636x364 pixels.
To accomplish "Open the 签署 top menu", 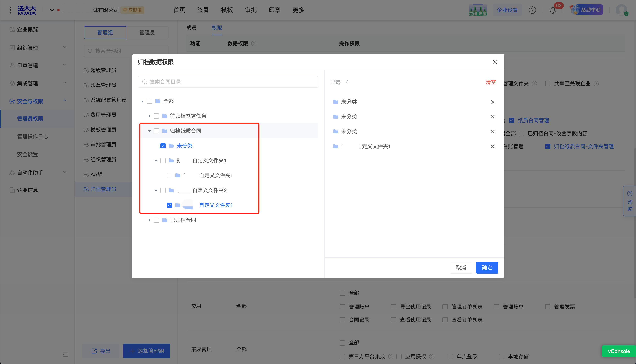I will pyautogui.click(x=203, y=10).
